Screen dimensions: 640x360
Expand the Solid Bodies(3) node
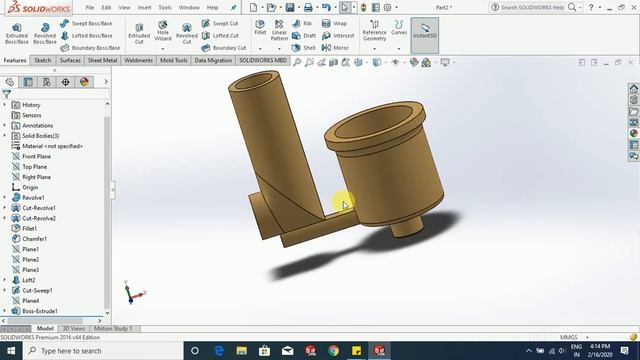5,136
